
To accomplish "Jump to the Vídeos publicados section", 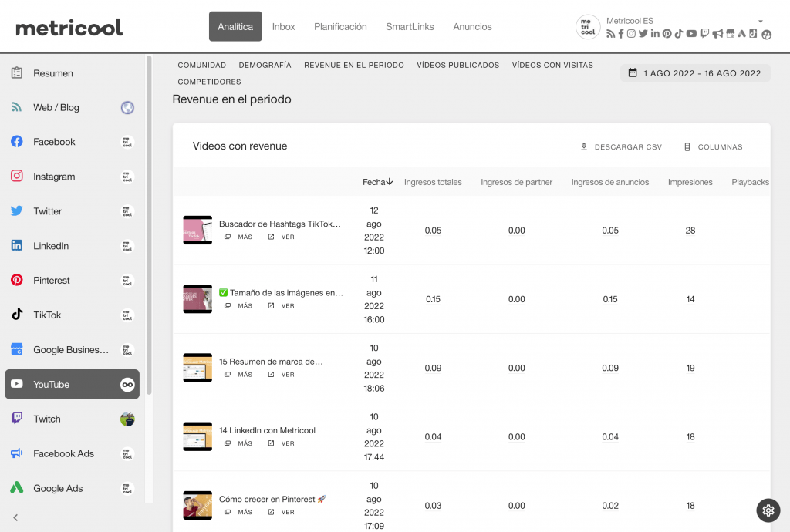I will click(458, 65).
